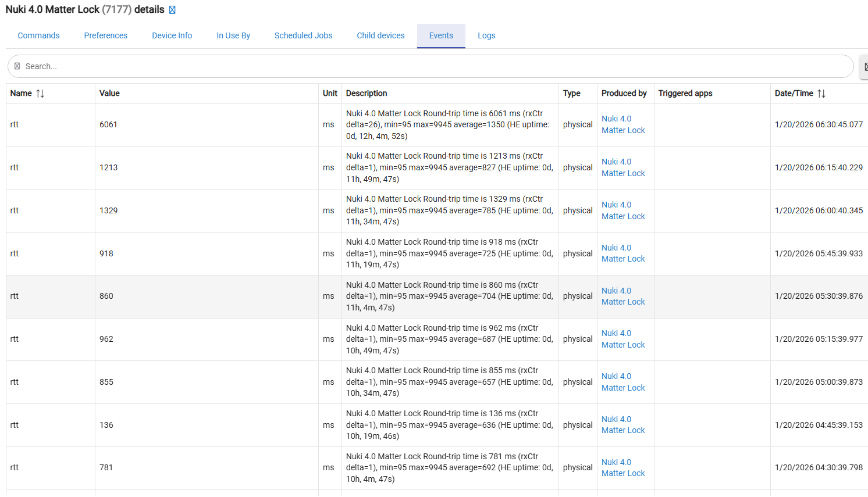Click the magnifier icon in the search box
This screenshot has width=868, height=497.
pos(17,66)
